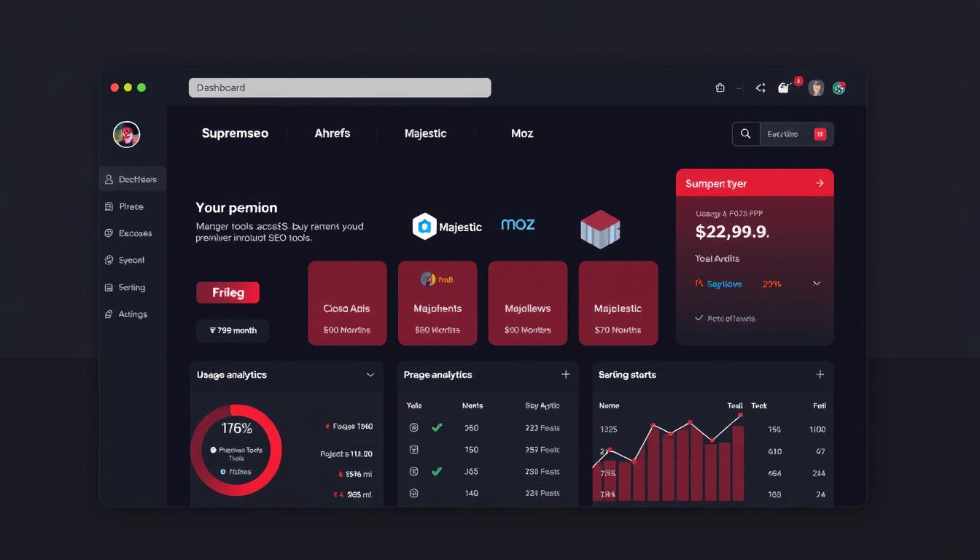Toggle the green checkmark in the 060 row
Viewport: 980px width, 560px height.
(437, 428)
